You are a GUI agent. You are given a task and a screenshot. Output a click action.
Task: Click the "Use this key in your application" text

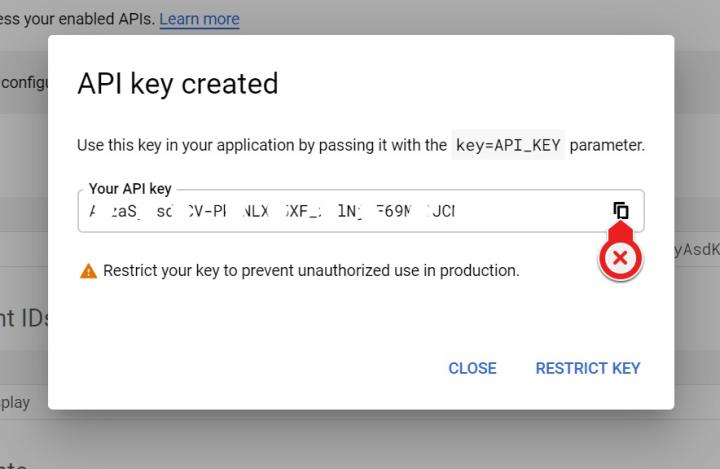pyautogui.click(x=261, y=145)
